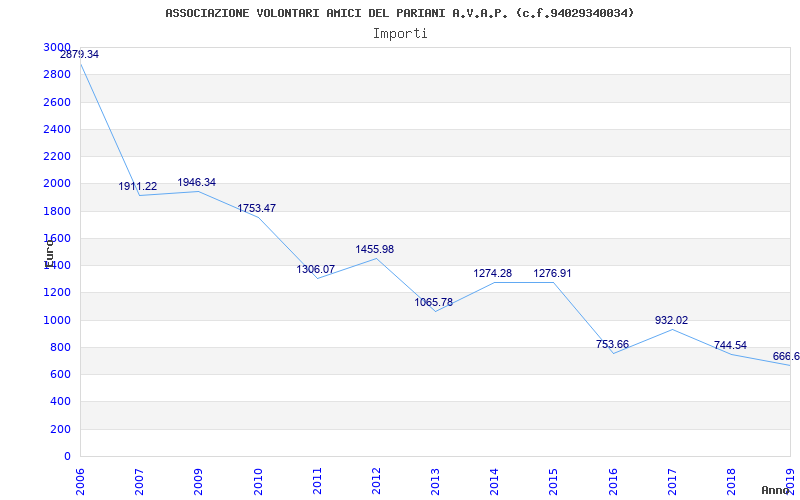The width and height of the screenshot is (800, 500).
Task: Click the 2012 year tick on x-axis
Action: pyautogui.click(x=376, y=480)
